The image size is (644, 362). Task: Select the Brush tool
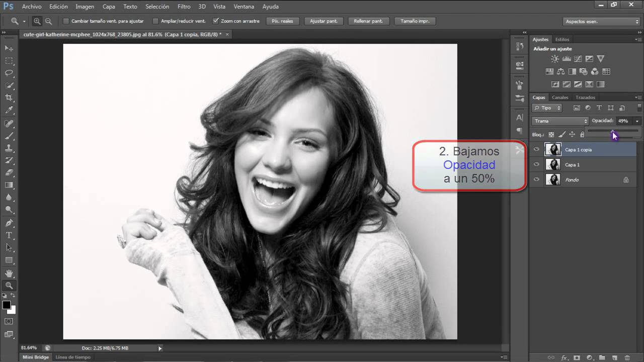click(x=9, y=136)
